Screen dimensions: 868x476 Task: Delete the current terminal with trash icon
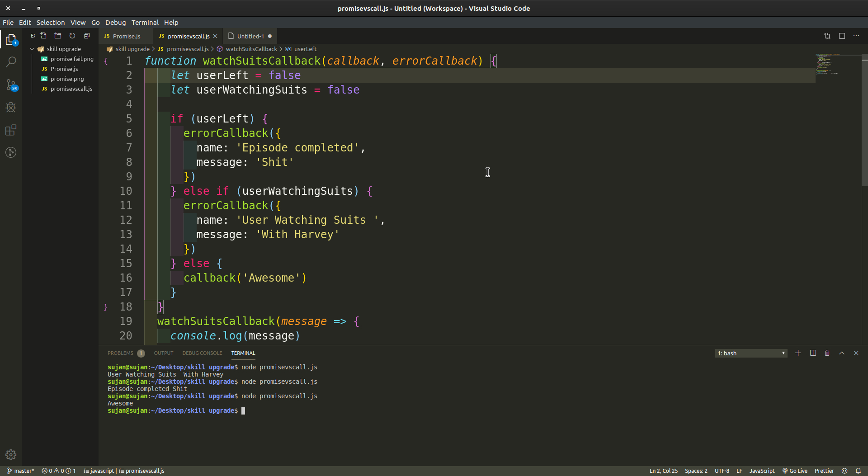point(827,353)
